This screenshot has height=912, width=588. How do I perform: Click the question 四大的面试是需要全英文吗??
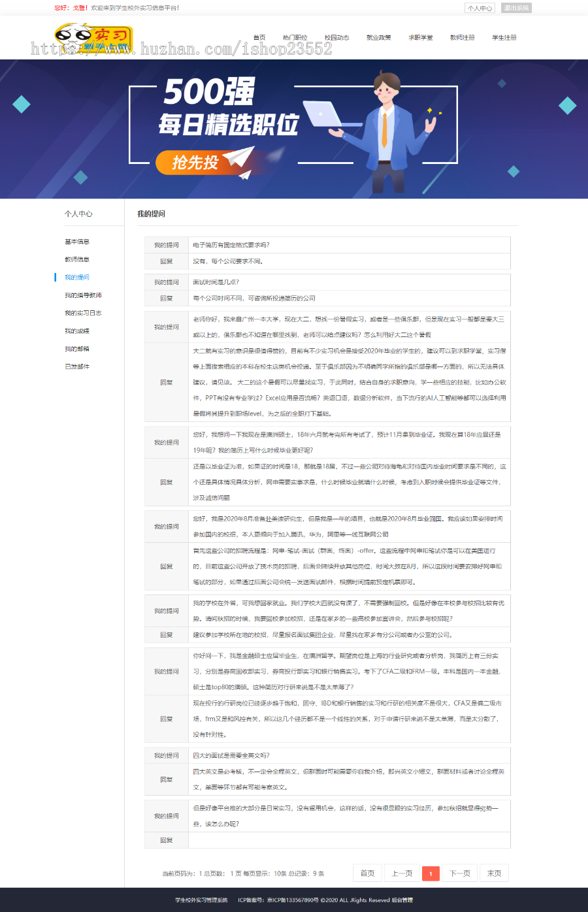click(231, 755)
